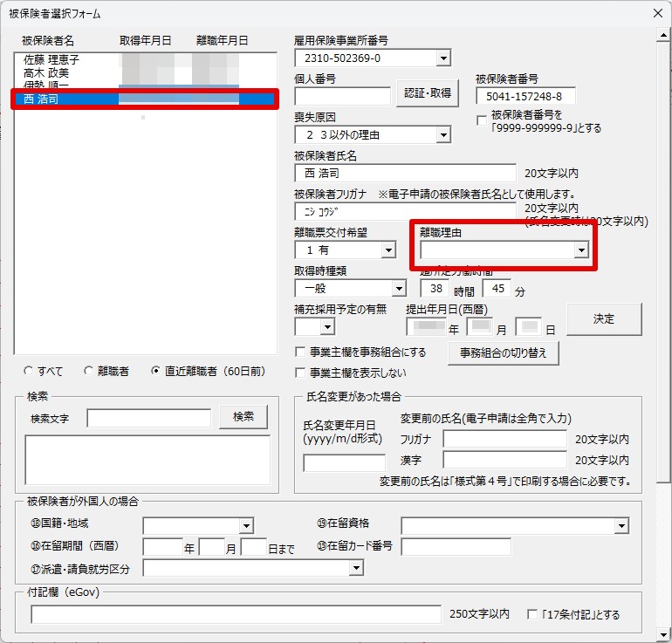Click the 在留期間 month field

click(212, 547)
